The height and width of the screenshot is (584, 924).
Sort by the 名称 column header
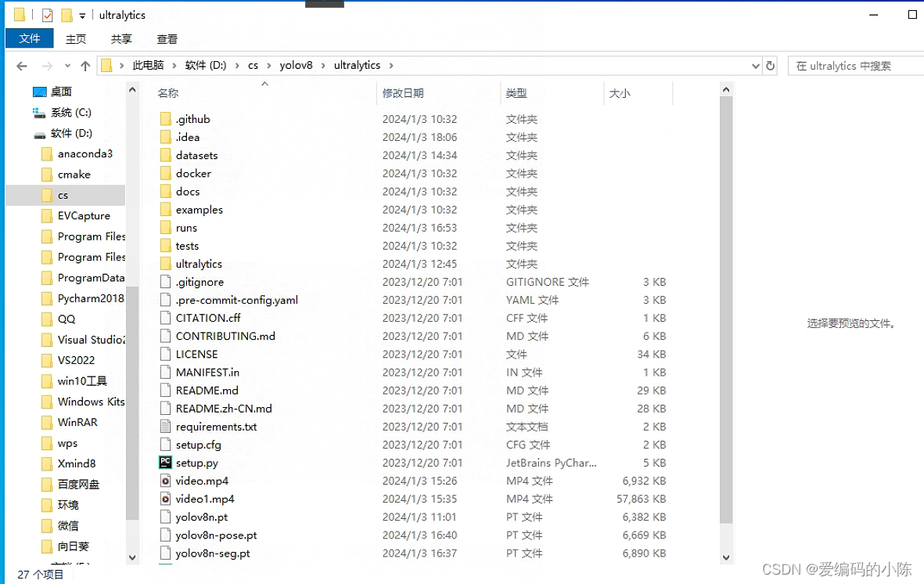168,93
